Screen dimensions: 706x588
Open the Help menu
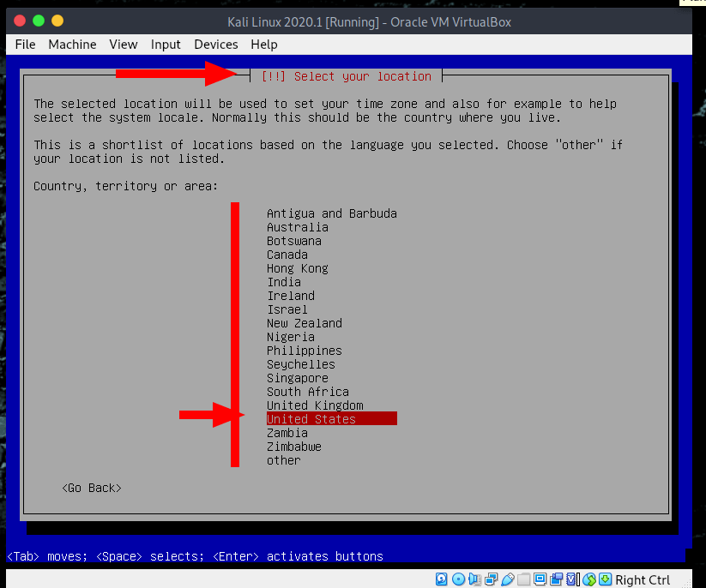point(264,45)
